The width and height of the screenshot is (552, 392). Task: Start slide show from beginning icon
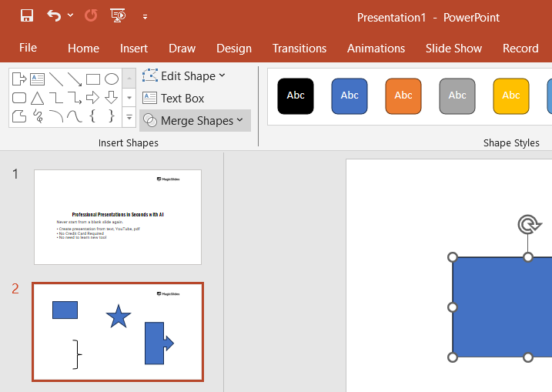point(118,16)
